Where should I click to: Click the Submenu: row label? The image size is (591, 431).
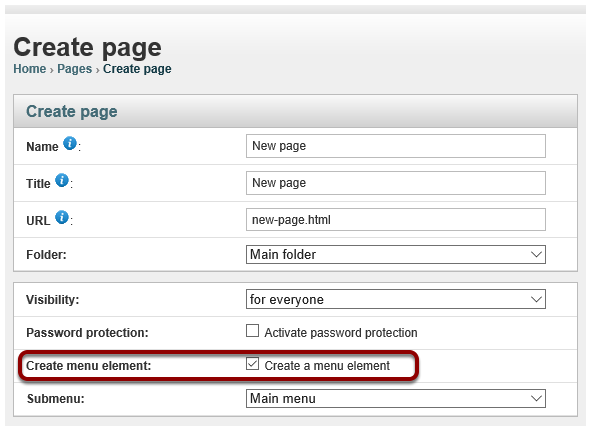(x=56, y=399)
